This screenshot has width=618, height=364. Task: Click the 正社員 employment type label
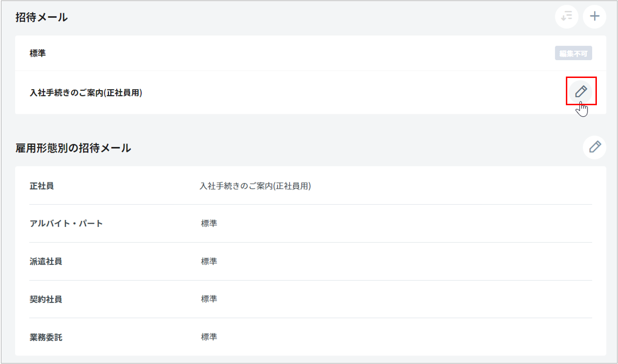click(42, 186)
